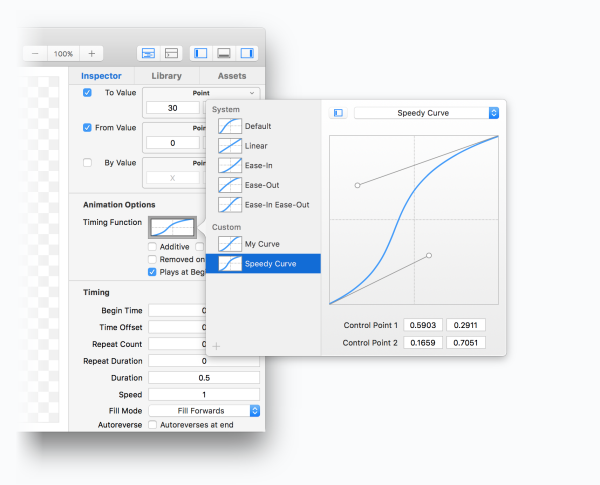Click the upper-left curve control handle

pos(357,185)
